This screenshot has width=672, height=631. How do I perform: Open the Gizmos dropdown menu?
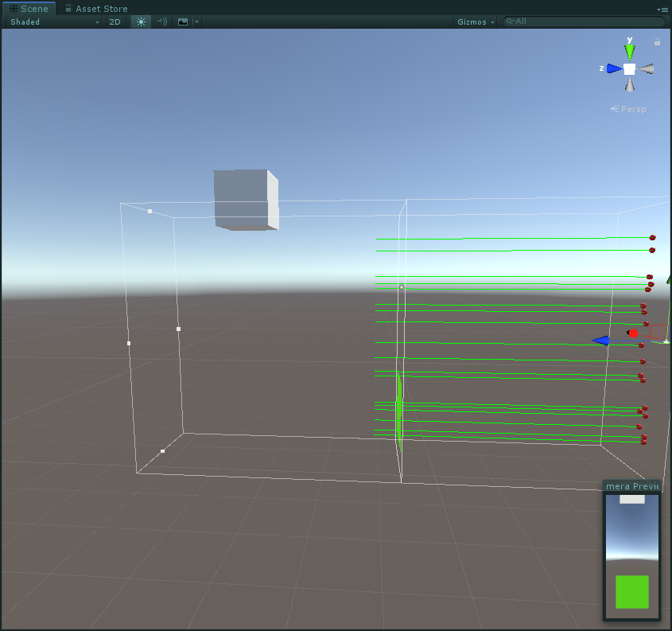coord(476,21)
